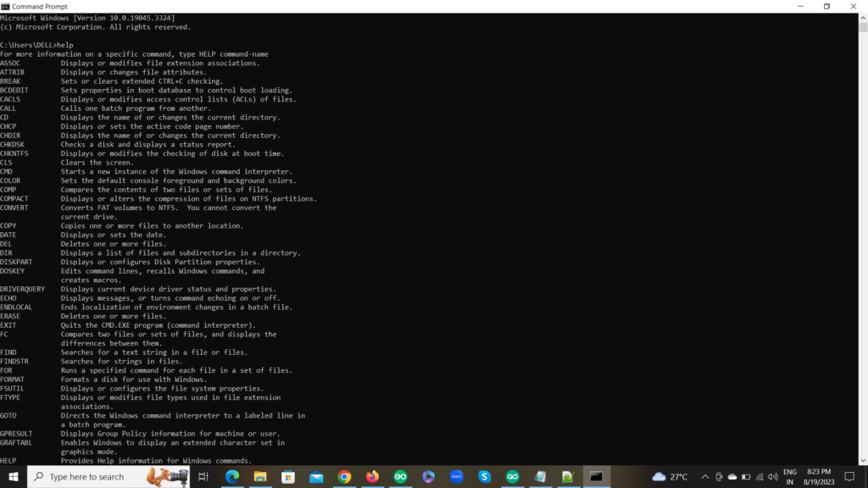Open Microsoft Store from the taskbar

(288, 476)
